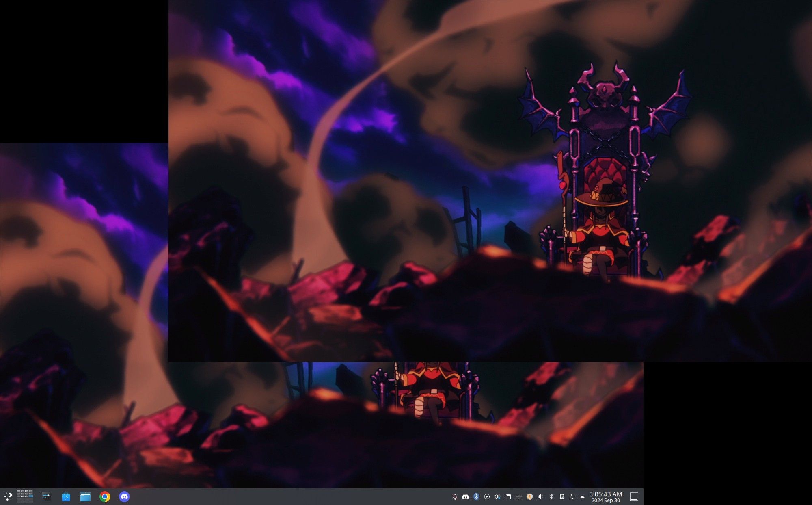This screenshot has width=812, height=505.
Task: Open the Discover software store
Action: point(66,496)
